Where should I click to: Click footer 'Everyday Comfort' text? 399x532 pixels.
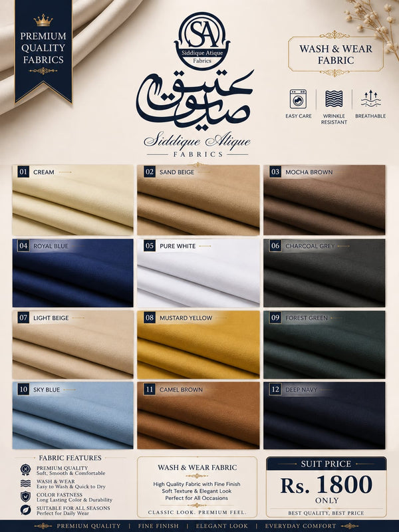[301, 526]
